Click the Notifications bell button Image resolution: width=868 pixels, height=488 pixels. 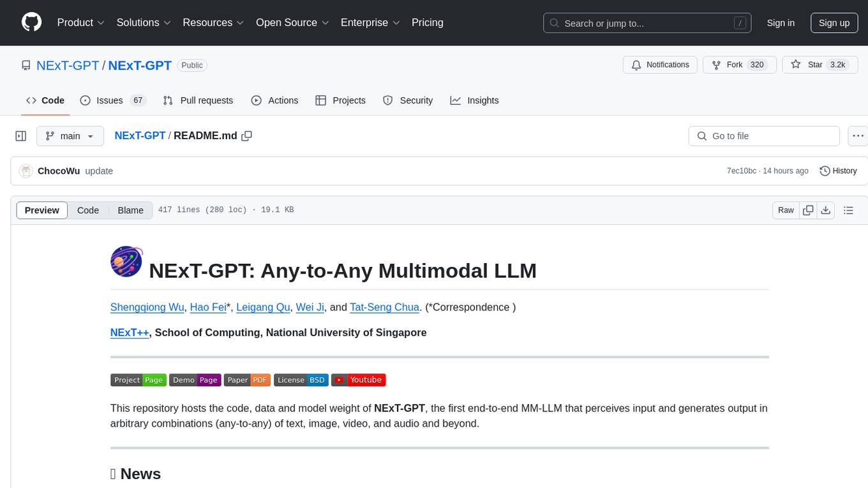(660, 65)
